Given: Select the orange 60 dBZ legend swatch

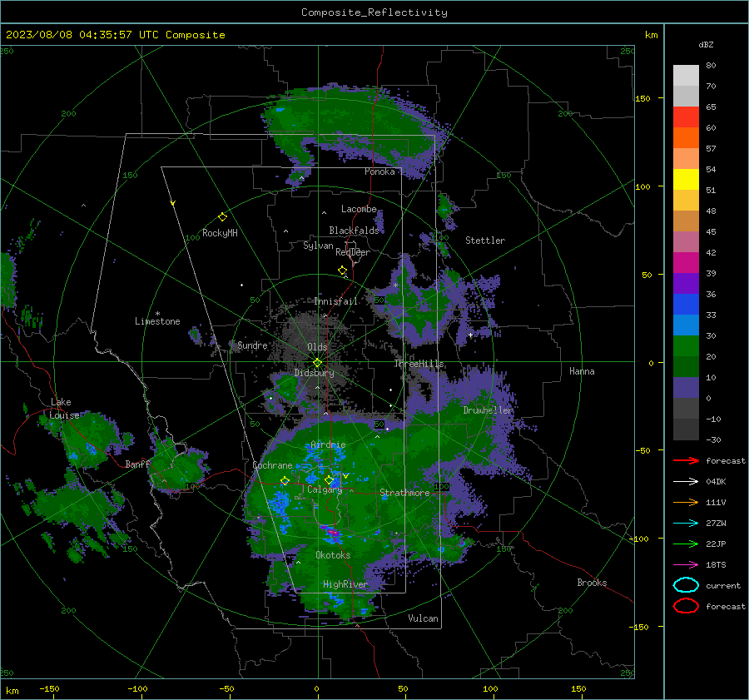Looking at the screenshot, I should point(686,137).
